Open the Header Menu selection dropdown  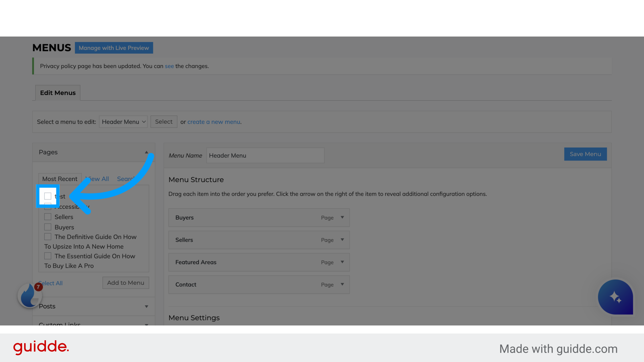(123, 122)
